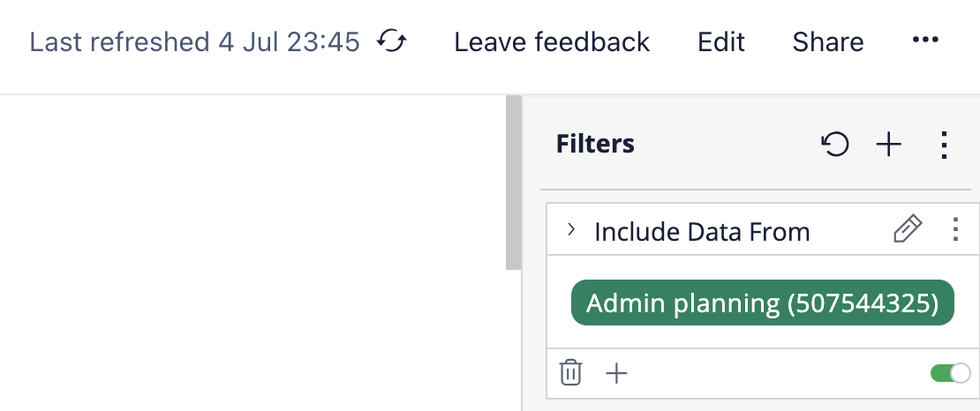
Task: Toggle the Include Data From filter off
Action: [950, 373]
